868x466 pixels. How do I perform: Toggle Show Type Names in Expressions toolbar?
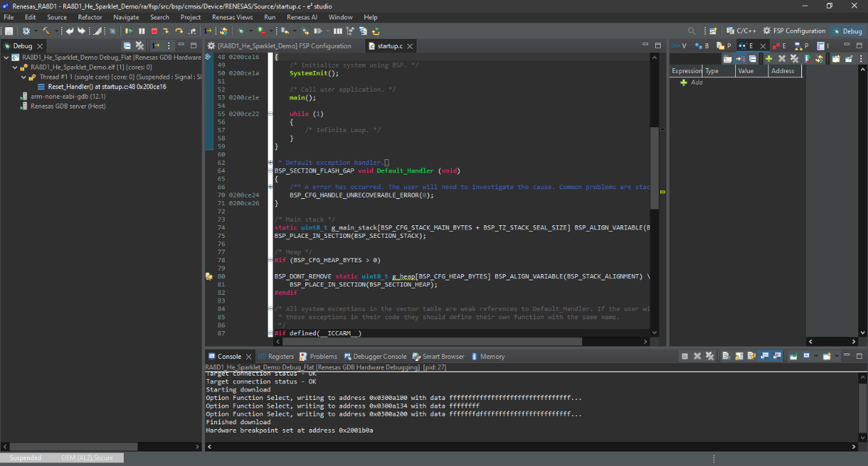[728, 59]
